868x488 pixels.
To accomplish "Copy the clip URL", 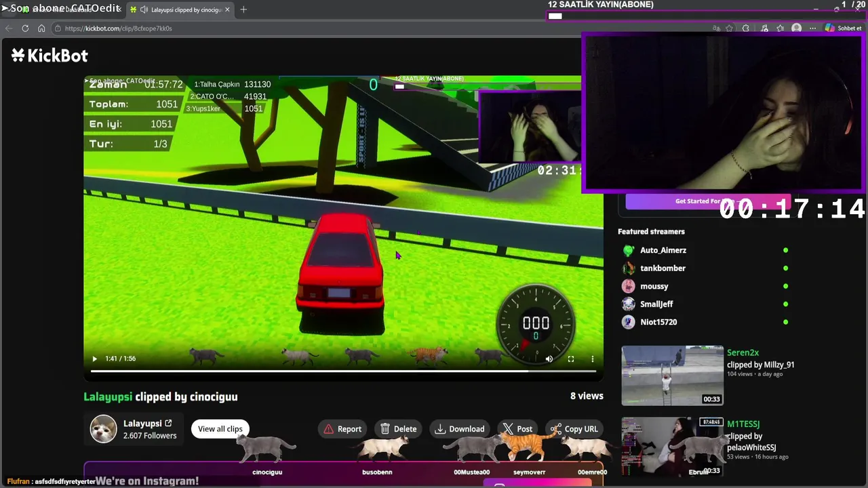I will pyautogui.click(x=574, y=429).
